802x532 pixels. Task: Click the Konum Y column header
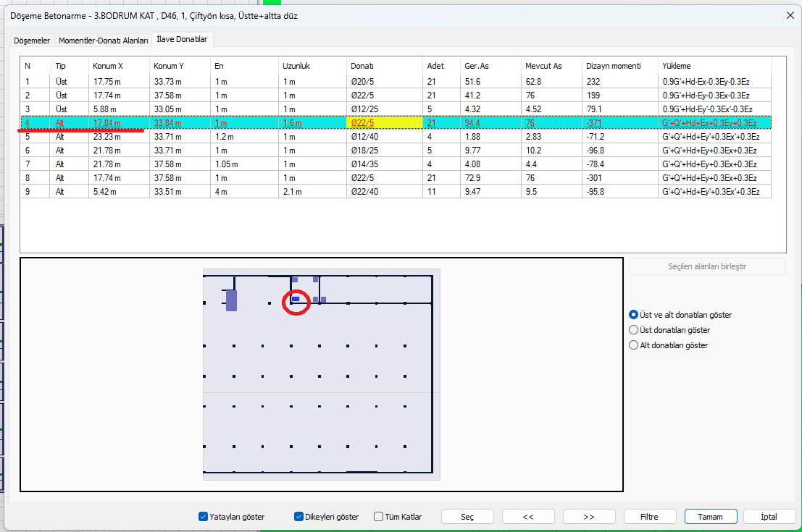(x=180, y=66)
